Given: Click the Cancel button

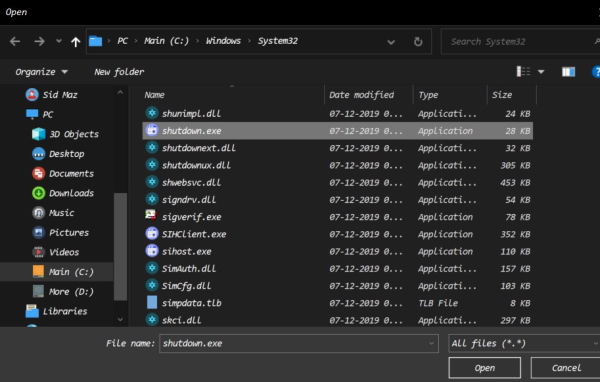Looking at the screenshot, I should pos(566,368).
